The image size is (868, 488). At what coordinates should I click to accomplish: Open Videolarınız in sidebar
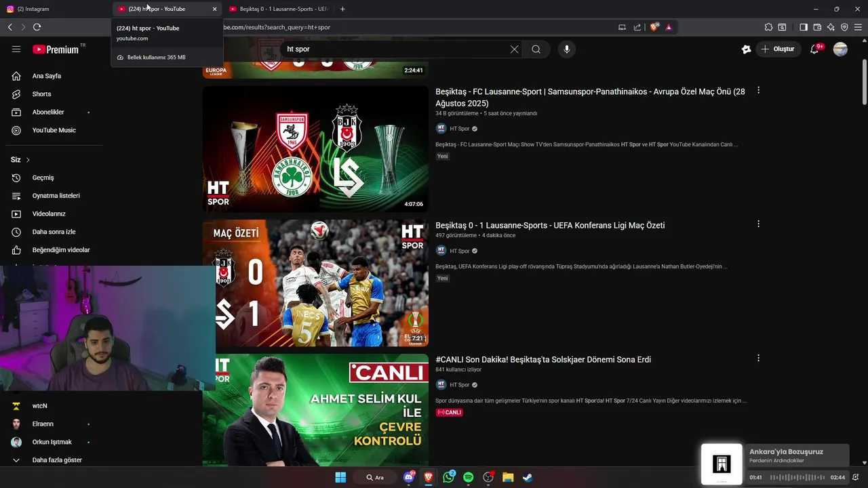49,213
